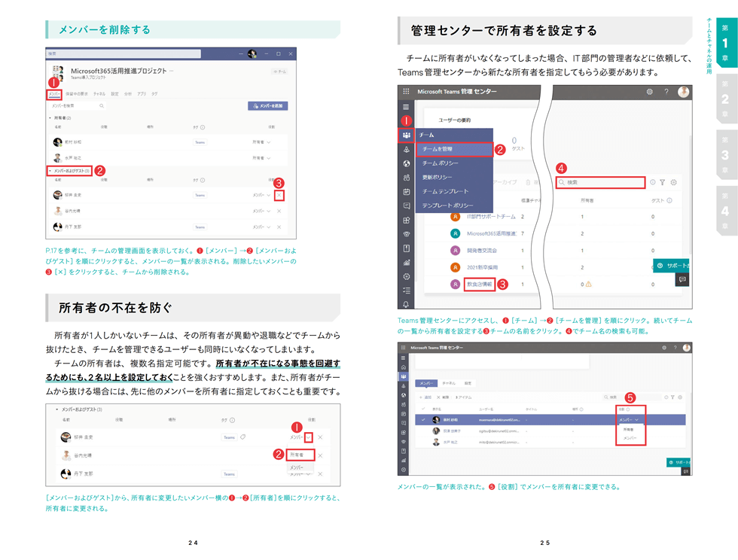Open the 2021新卒採用 team link
Viewport: 738px width, 560px height.
click(x=482, y=267)
